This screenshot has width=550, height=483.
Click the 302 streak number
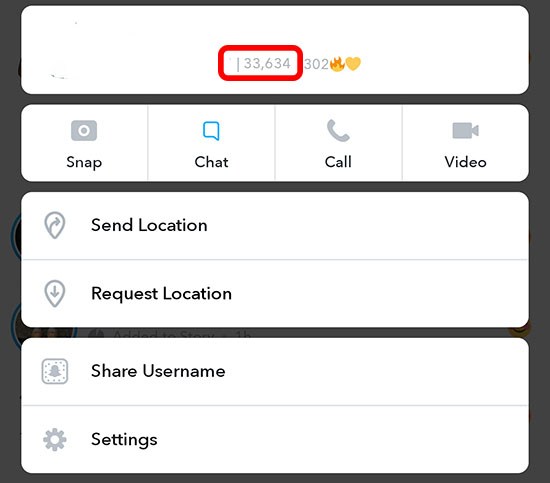316,64
